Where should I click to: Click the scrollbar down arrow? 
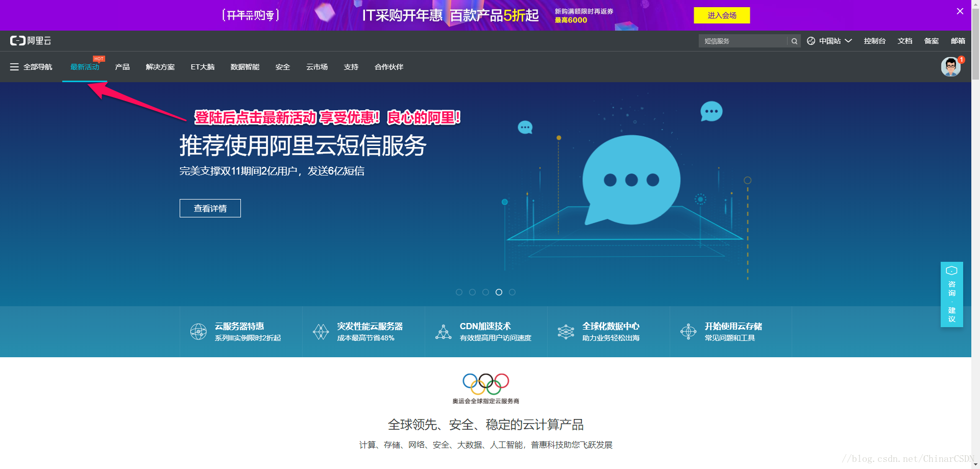[x=975, y=465]
